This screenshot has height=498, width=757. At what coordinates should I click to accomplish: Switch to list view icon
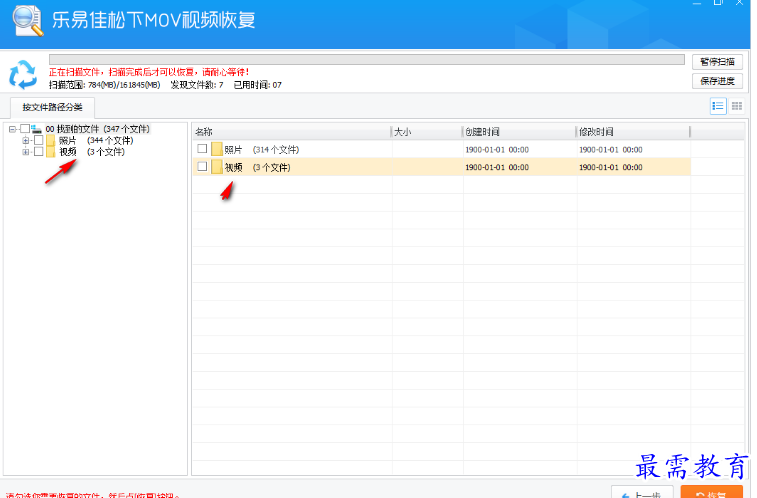(x=718, y=106)
